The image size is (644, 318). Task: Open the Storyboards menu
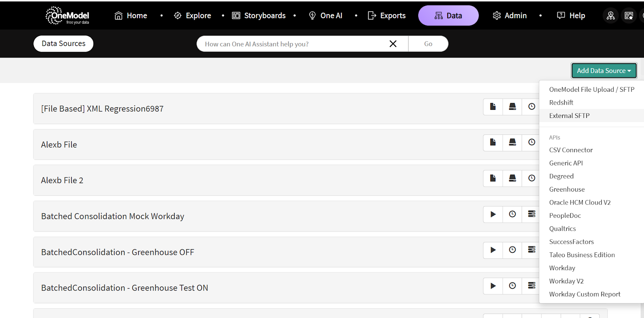click(259, 16)
